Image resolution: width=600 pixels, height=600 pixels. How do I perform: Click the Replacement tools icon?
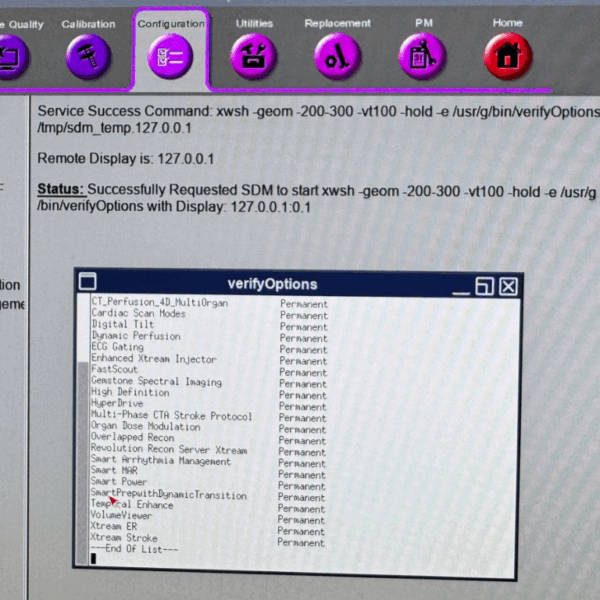click(337, 56)
